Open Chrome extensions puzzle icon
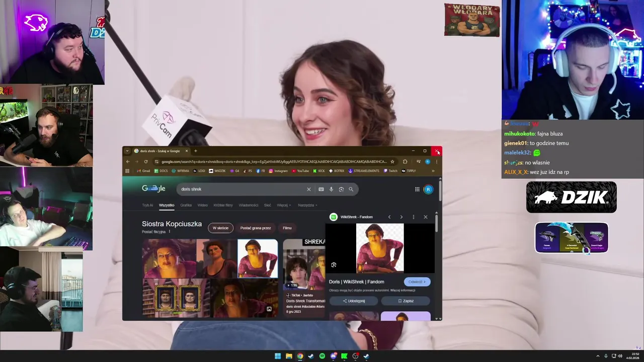This screenshot has height=362, width=644. 405,161
